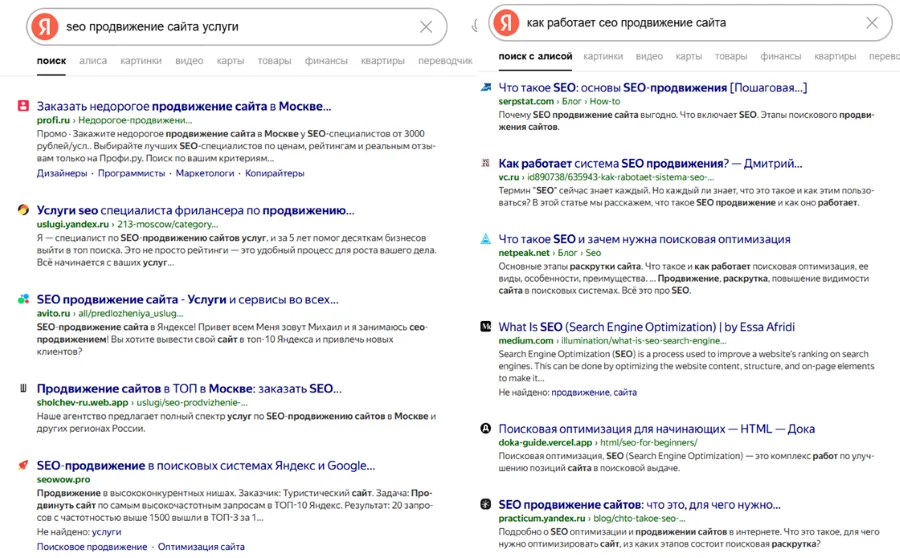Viewport: 900px width, 558px height.
Task: Open 'Как работает система SEO продвижения?' result
Action: (650, 164)
